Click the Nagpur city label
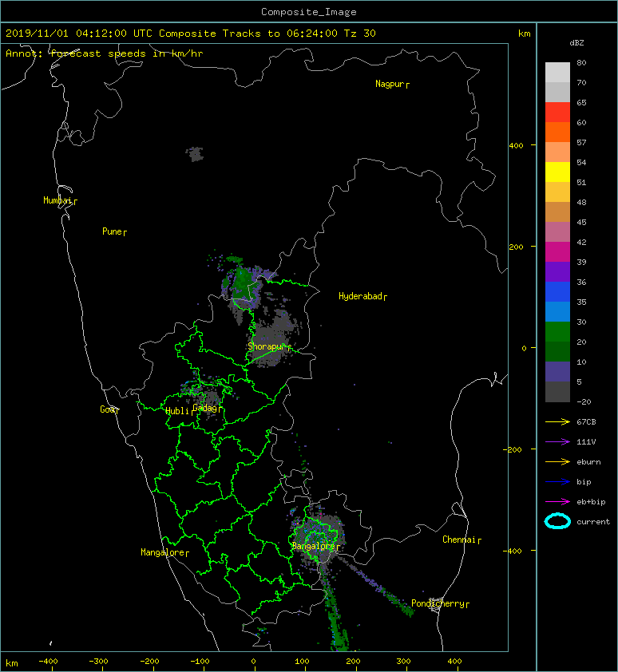618x672 pixels. click(390, 84)
